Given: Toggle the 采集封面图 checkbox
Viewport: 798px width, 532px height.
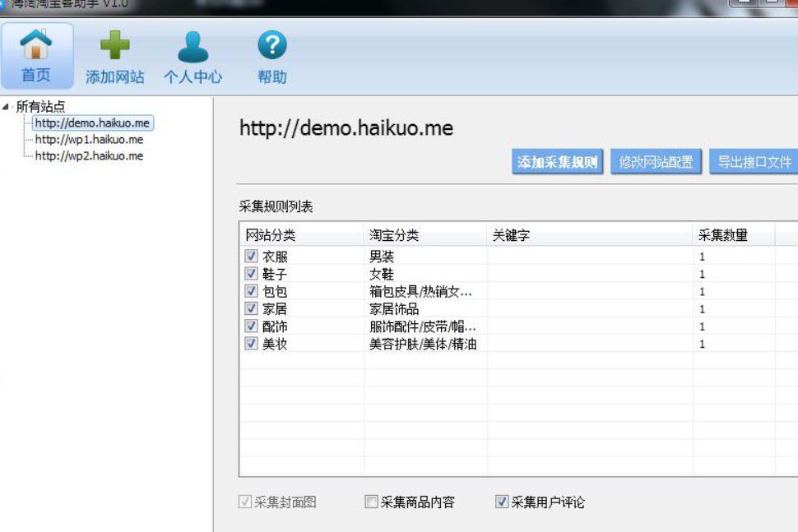Looking at the screenshot, I should coord(245,502).
